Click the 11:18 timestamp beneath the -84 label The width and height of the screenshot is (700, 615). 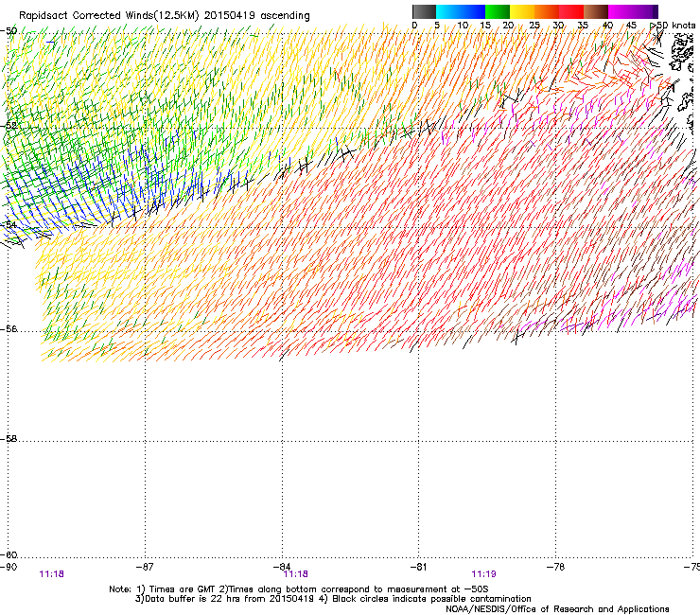point(295,574)
